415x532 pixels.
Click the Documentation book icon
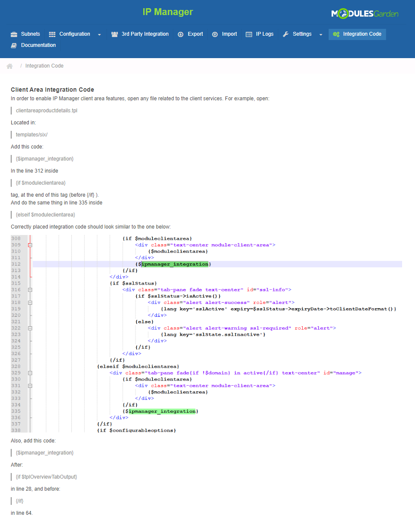tap(14, 46)
